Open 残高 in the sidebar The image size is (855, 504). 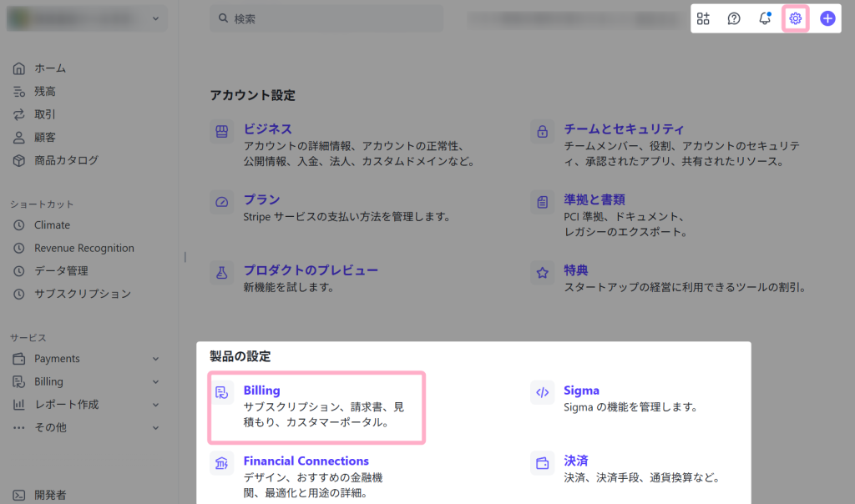[45, 92]
